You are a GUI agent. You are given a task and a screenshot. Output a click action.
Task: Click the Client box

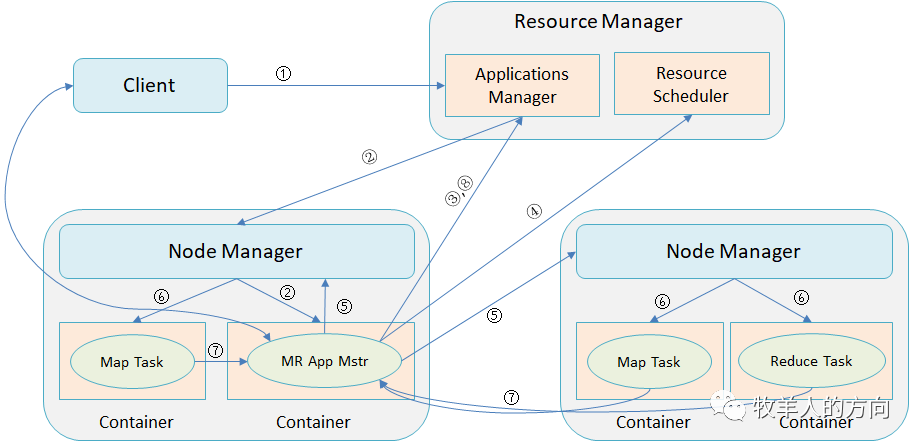point(150,85)
